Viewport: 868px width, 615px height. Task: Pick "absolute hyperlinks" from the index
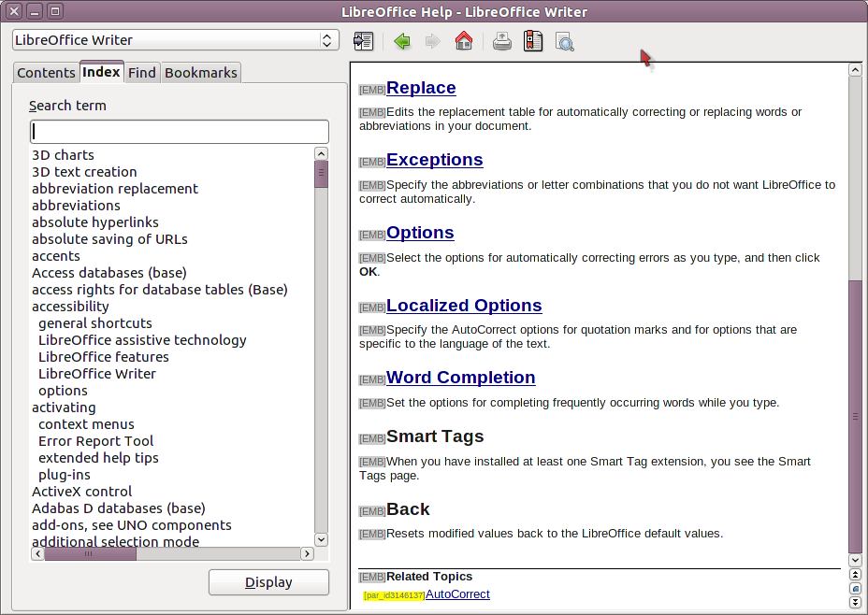95,222
